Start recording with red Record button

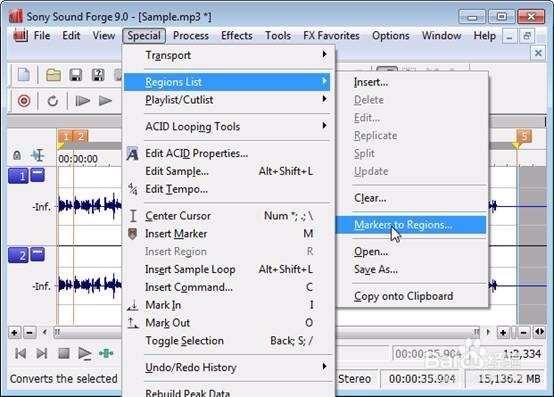pos(24,101)
